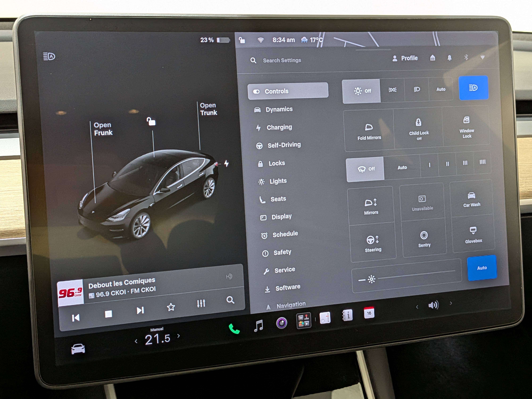
Task: Select wiper speed level IIII
Action: pyautogui.click(x=482, y=162)
